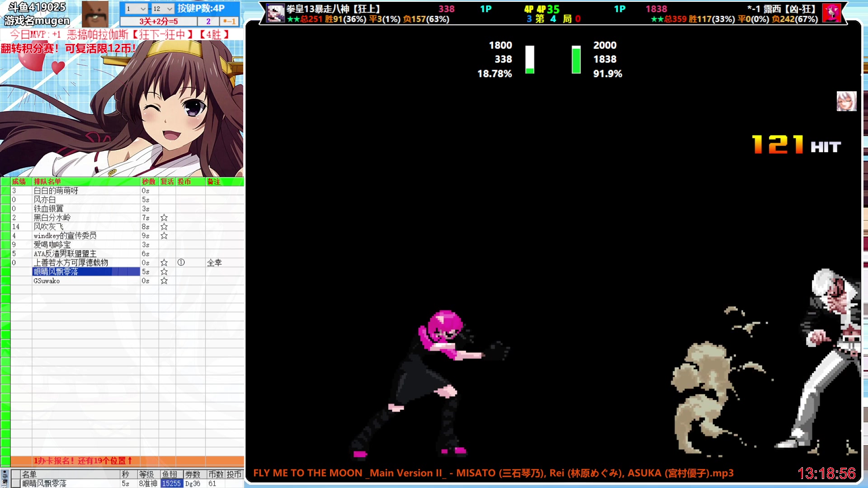Click the 拳皇13暴走八神 player avatar icon

coord(275,13)
